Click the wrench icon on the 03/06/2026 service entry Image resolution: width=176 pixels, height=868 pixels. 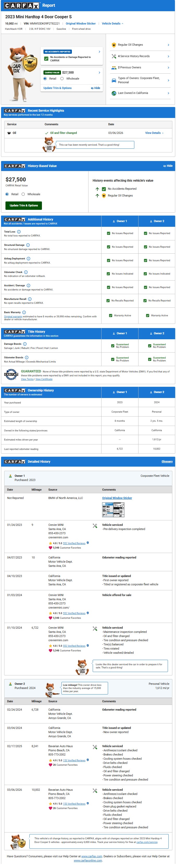(x=95, y=790)
